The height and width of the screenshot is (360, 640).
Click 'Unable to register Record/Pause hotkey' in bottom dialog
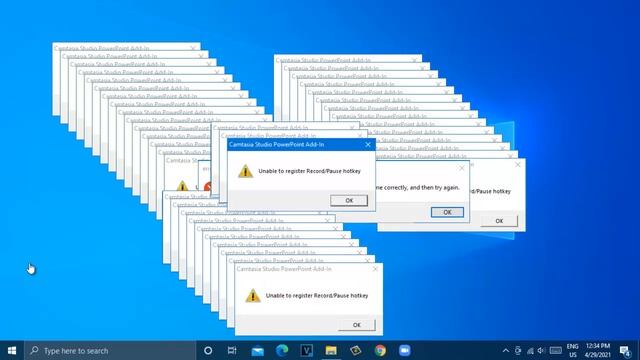click(x=317, y=296)
